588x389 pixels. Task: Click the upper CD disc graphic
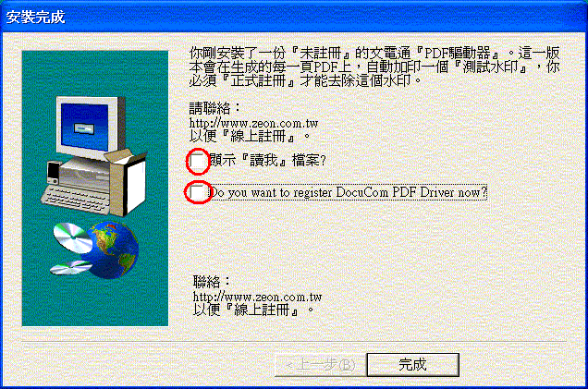(71, 237)
